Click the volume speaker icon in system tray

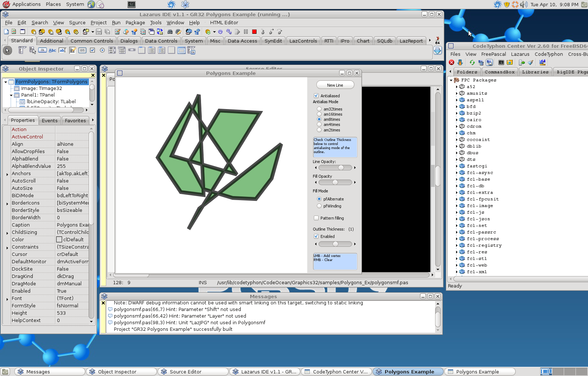[523, 4]
